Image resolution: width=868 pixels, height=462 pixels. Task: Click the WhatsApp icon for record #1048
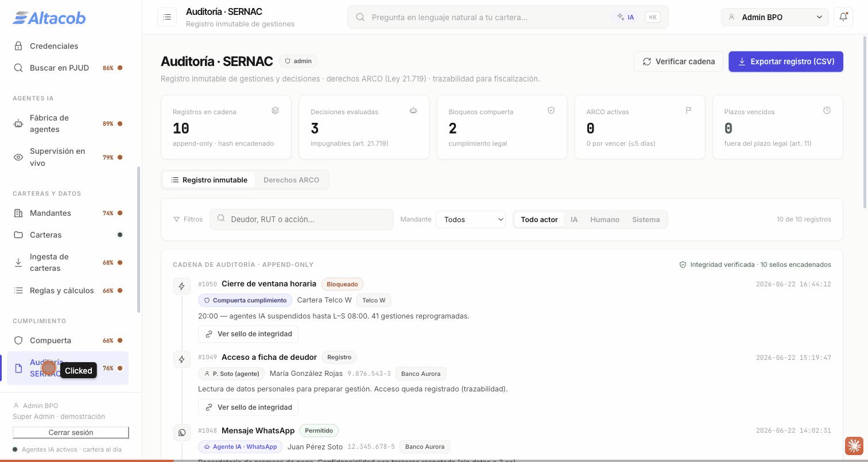[x=182, y=433]
